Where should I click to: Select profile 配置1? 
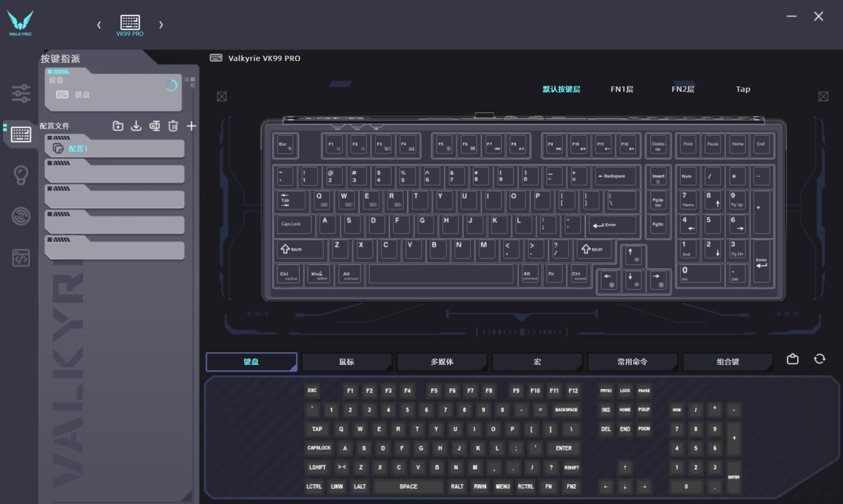(114, 148)
